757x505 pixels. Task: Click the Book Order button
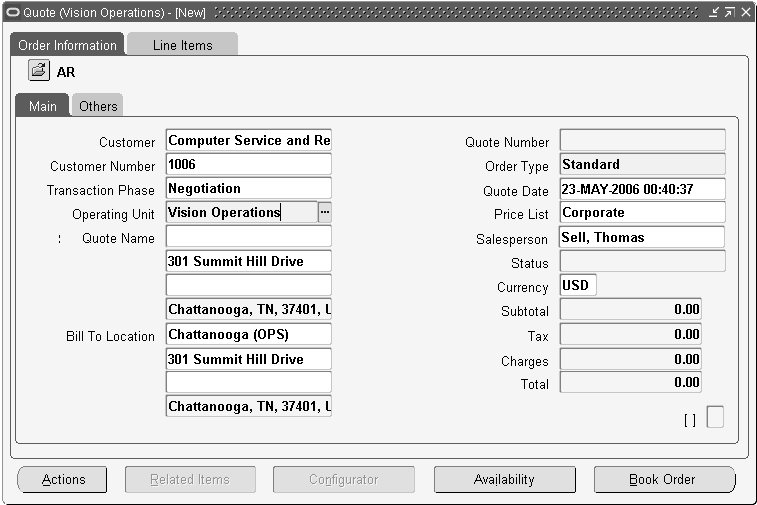click(664, 479)
